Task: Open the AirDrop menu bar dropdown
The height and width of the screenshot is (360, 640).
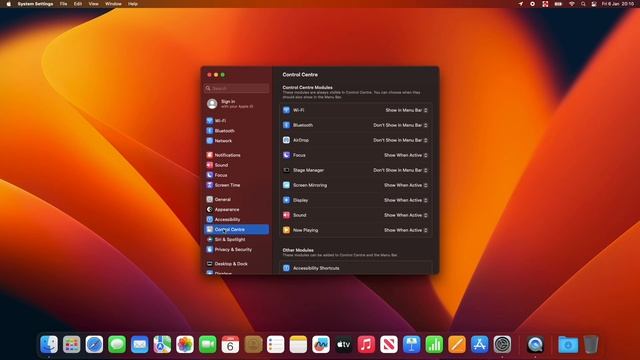Action: point(400,140)
